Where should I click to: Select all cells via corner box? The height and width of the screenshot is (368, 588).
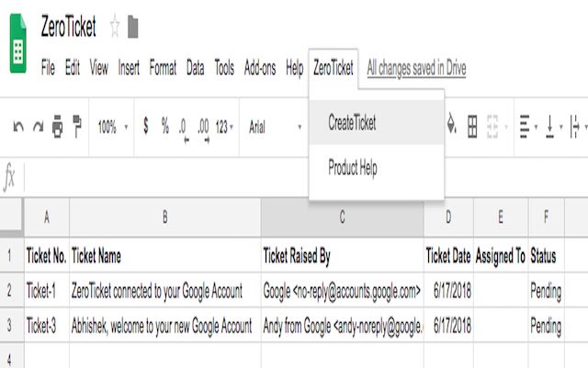click(12, 215)
